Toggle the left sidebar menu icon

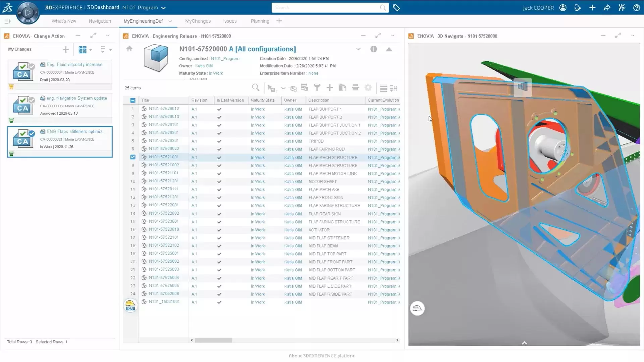pos(7,21)
